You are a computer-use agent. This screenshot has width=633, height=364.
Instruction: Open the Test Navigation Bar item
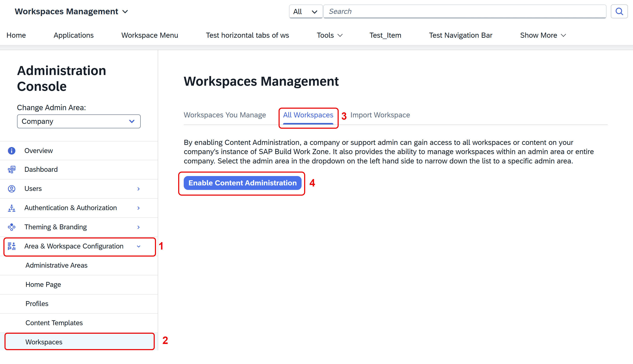click(461, 35)
